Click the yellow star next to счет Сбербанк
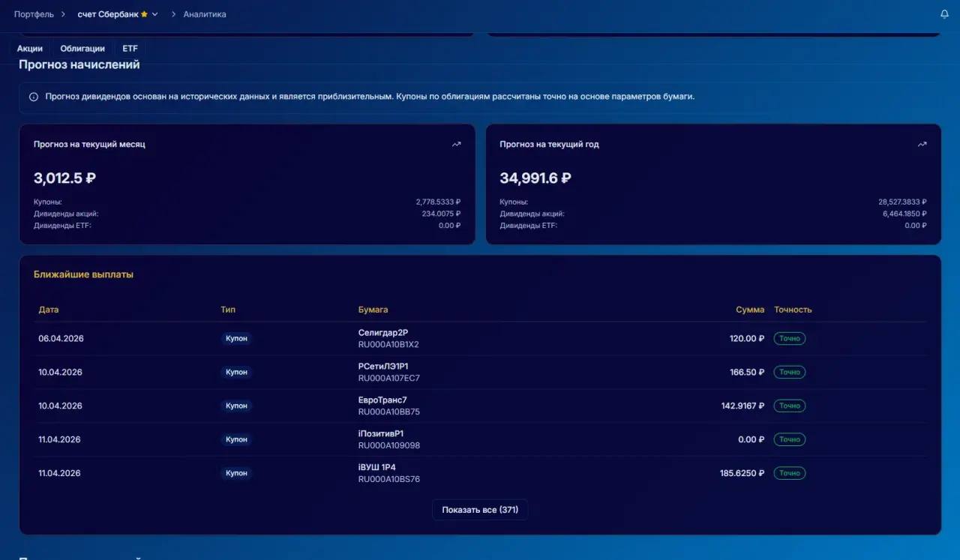Image resolution: width=960 pixels, height=560 pixels. [x=144, y=14]
